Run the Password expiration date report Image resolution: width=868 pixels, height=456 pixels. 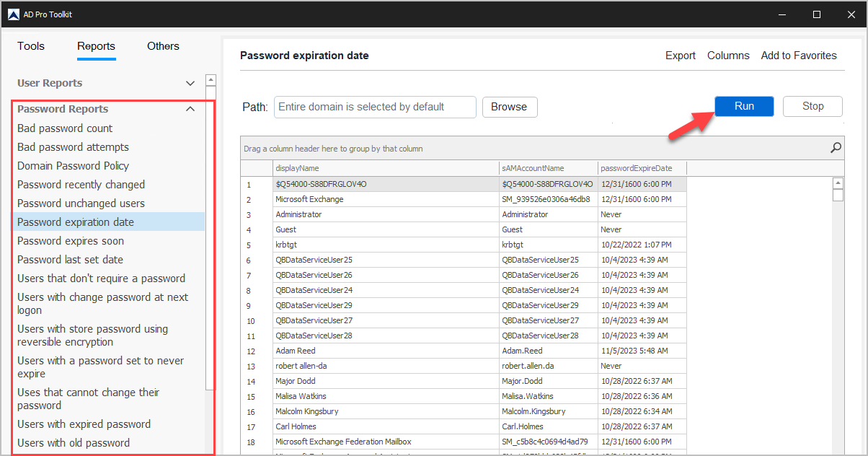pyautogui.click(x=743, y=105)
